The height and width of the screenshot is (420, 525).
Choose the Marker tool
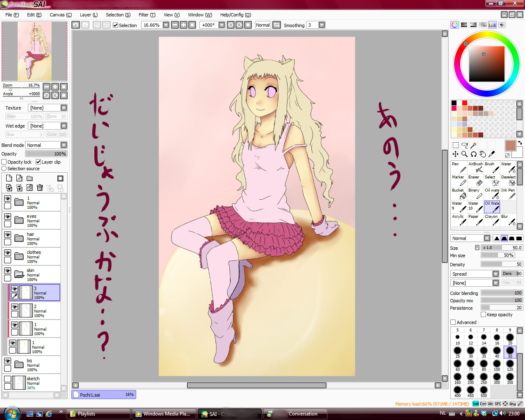[x=459, y=180]
